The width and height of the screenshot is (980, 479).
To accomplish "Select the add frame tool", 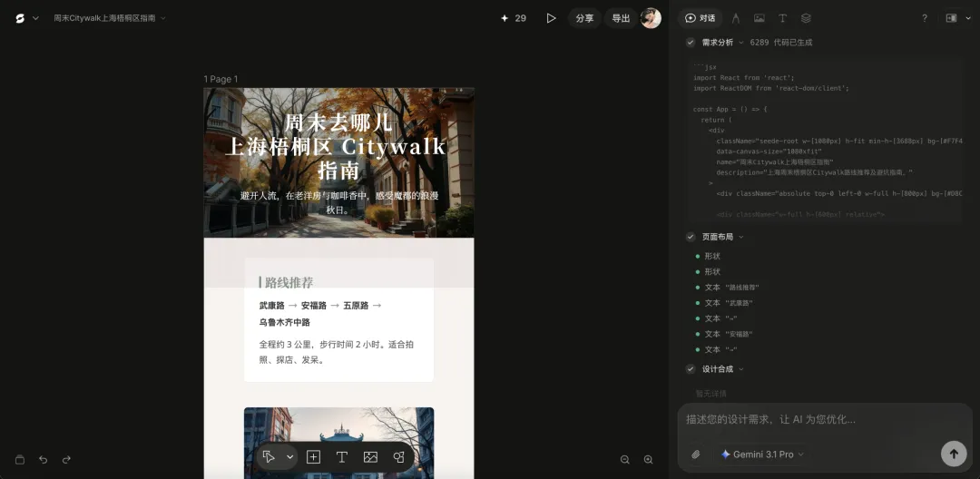I will pyautogui.click(x=313, y=457).
